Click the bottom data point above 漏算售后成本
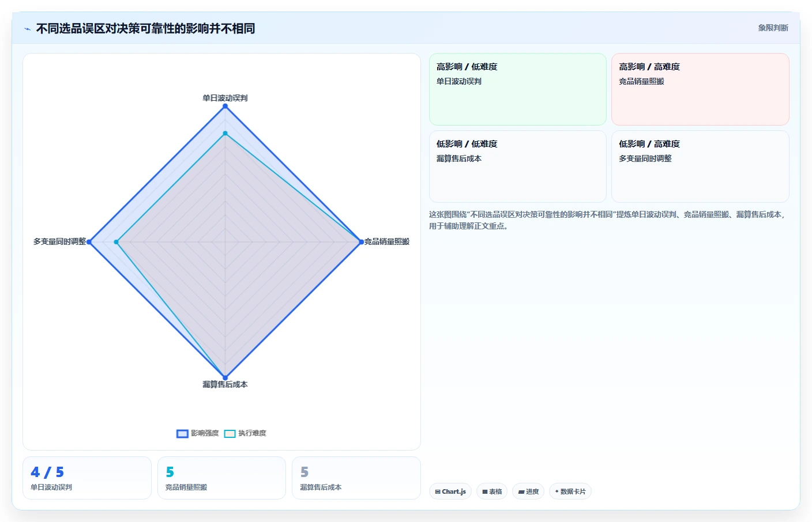 (x=225, y=378)
